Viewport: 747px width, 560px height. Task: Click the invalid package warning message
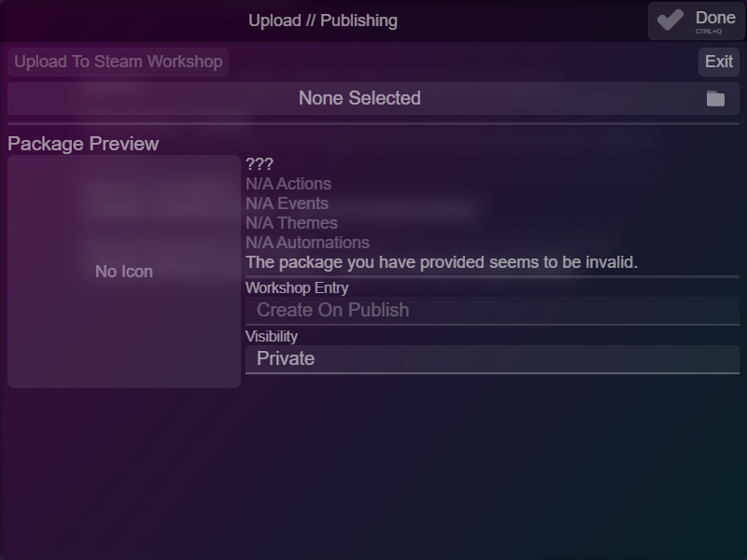[442, 262]
